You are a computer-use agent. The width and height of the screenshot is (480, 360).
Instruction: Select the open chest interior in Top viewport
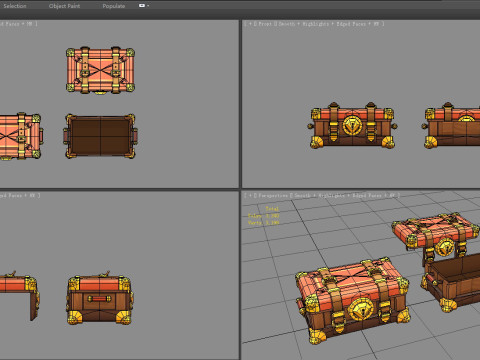click(100, 136)
